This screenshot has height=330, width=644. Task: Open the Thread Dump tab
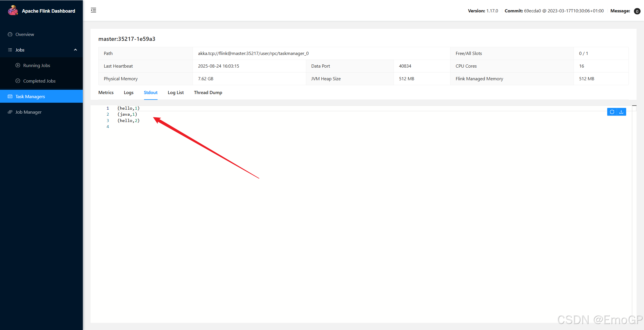208,92
